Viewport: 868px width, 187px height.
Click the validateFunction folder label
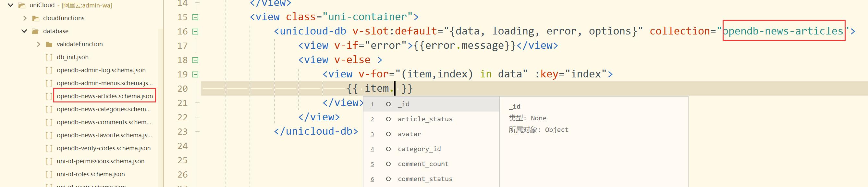79,44
